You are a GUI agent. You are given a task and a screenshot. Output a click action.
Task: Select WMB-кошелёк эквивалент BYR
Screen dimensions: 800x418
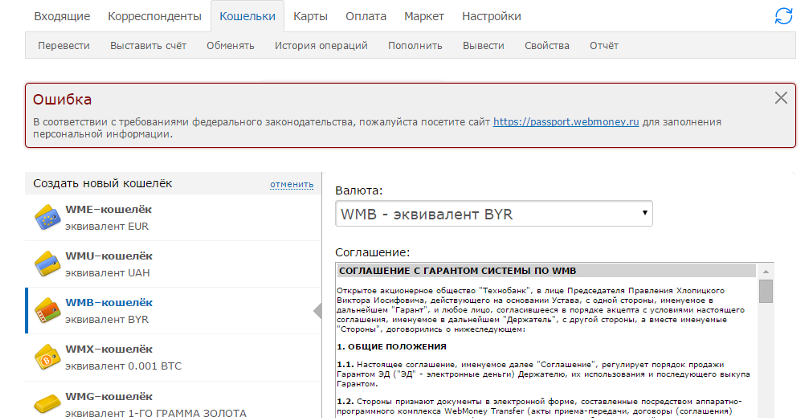point(173,311)
